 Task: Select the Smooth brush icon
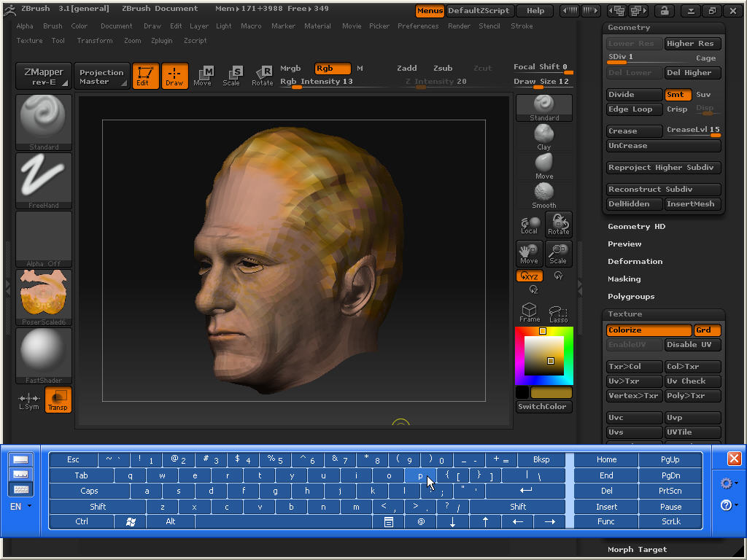coord(543,193)
